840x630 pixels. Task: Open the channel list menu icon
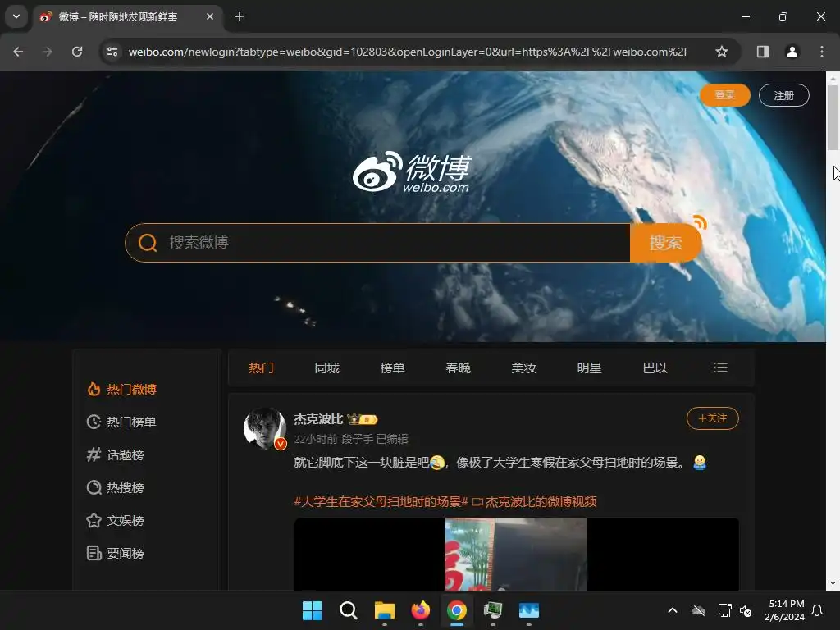tap(720, 367)
